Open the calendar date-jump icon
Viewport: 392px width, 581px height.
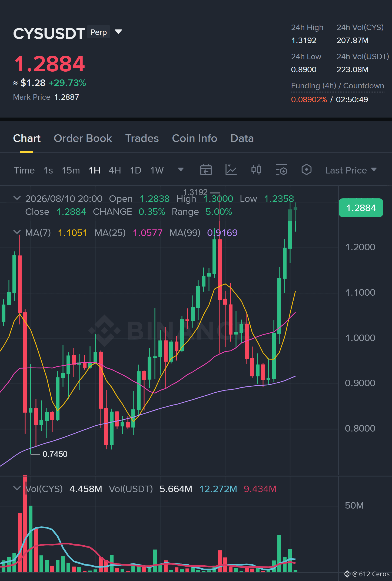[x=206, y=170]
